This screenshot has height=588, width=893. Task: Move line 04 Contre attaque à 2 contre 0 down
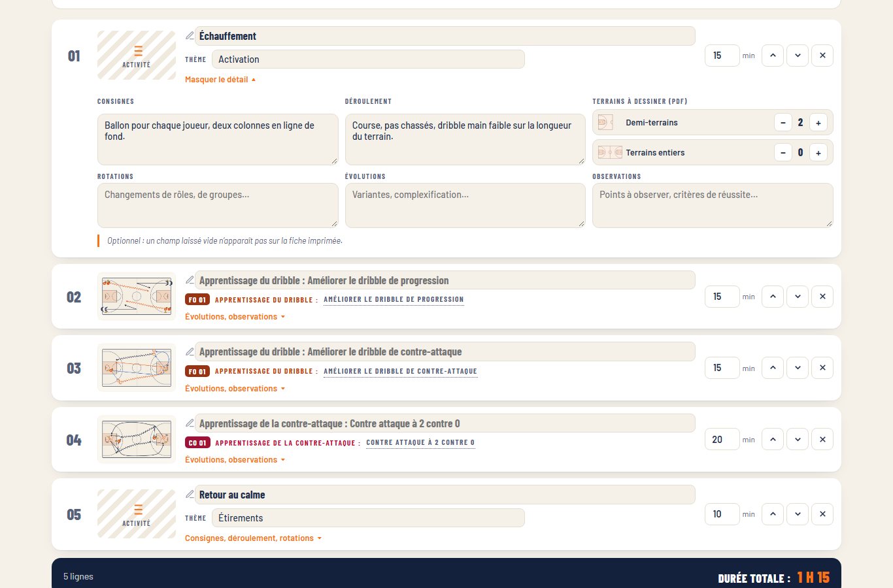798,440
